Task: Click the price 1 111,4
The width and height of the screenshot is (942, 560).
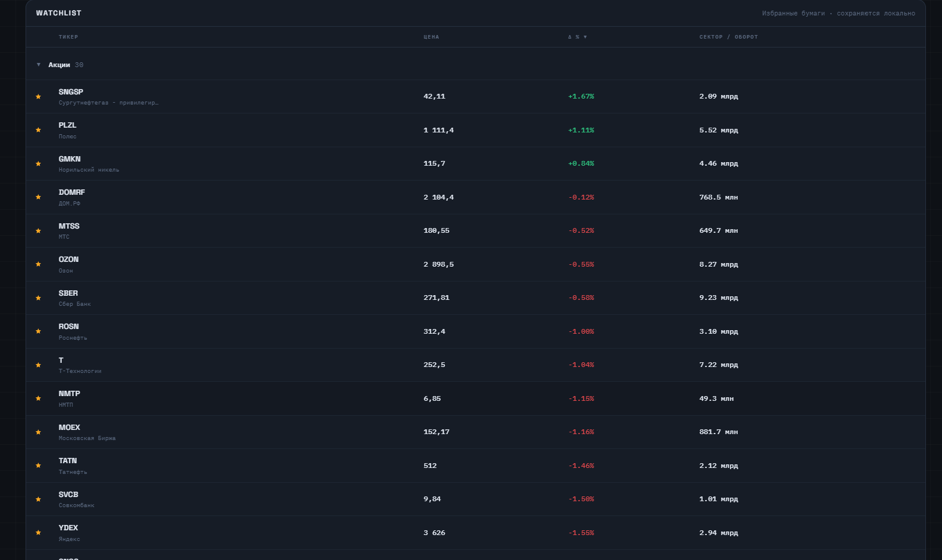Action: tap(438, 130)
